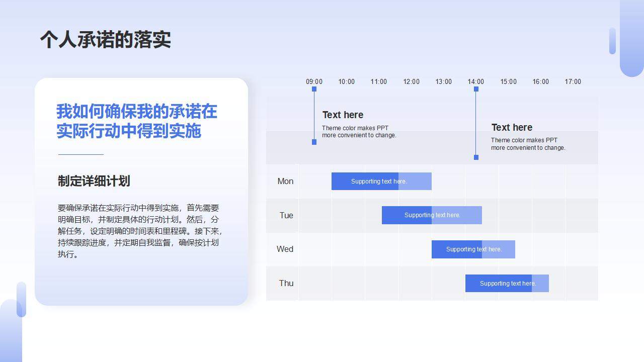
Task: Click the Tuesday Supporting text bar
Action: tap(432, 215)
